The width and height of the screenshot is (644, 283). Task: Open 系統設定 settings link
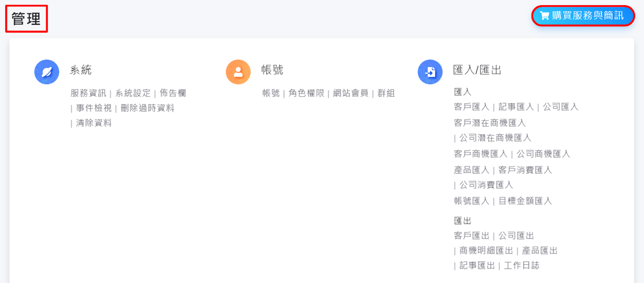click(x=133, y=93)
